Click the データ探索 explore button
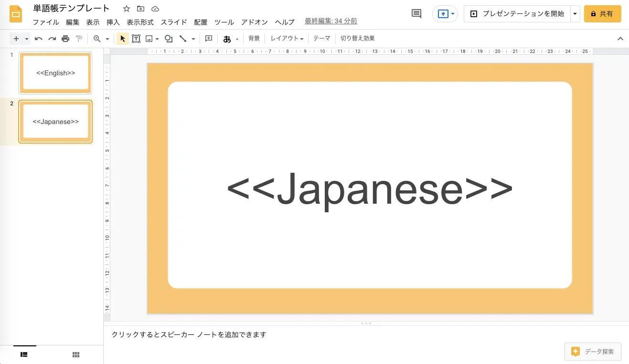 pos(593,352)
